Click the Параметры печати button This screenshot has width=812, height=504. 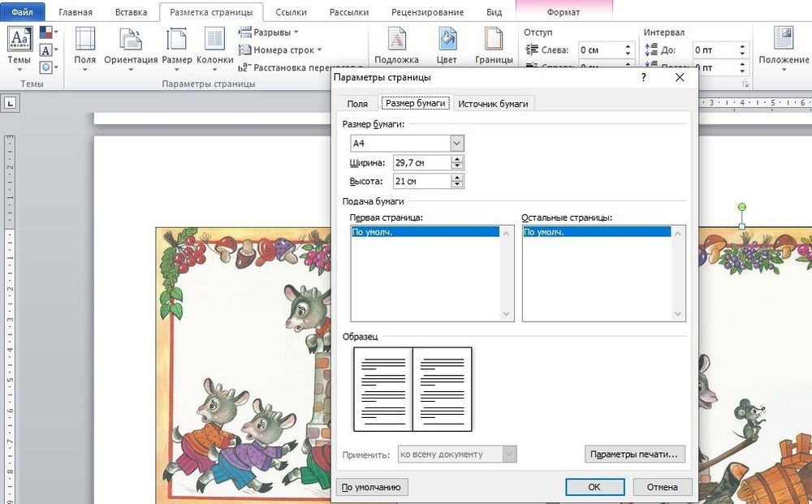(x=633, y=454)
